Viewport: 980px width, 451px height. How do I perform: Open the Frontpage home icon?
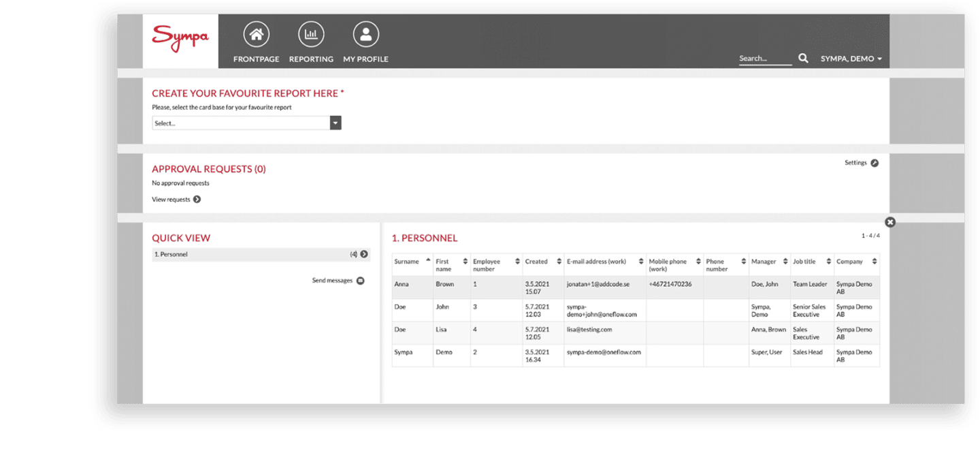click(x=257, y=34)
